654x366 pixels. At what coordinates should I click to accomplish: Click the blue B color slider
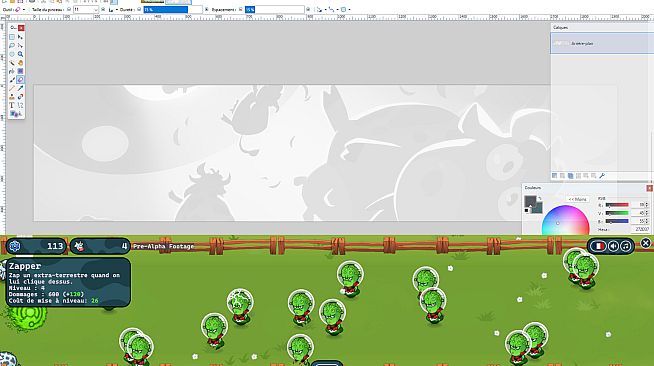click(617, 221)
